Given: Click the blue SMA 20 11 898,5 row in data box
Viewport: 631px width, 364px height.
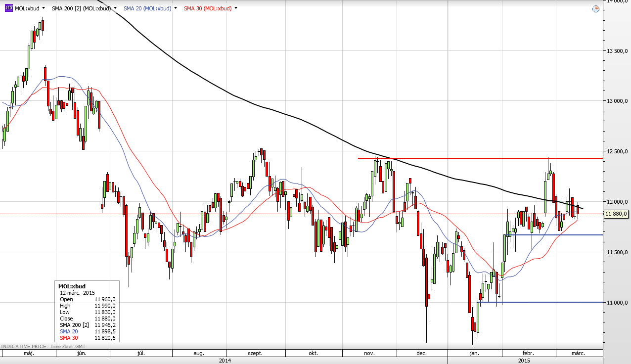Looking at the screenshot, I should pyautogui.click(x=88, y=331).
